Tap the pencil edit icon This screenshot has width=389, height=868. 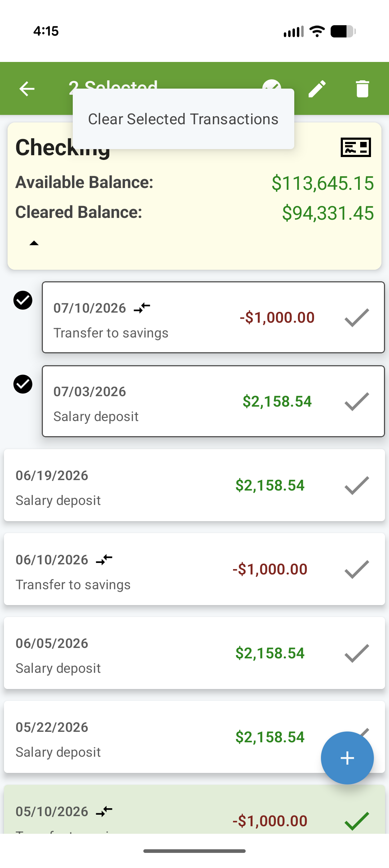click(x=317, y=89)
